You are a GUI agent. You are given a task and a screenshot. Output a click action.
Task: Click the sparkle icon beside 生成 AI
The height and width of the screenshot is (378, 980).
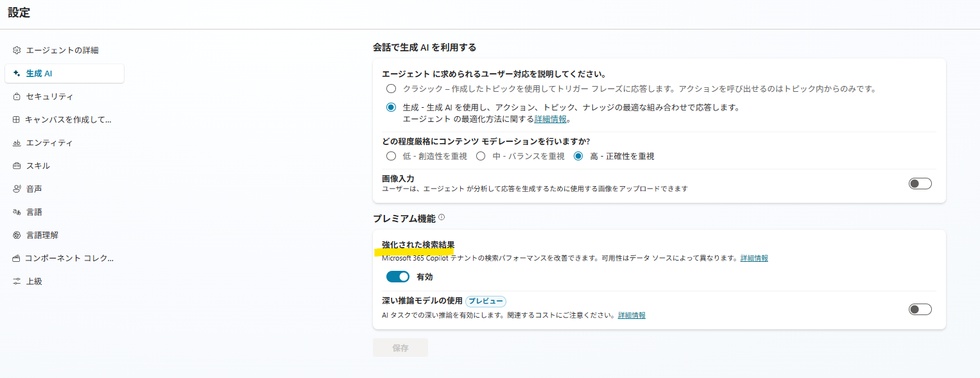click(17, 73)
